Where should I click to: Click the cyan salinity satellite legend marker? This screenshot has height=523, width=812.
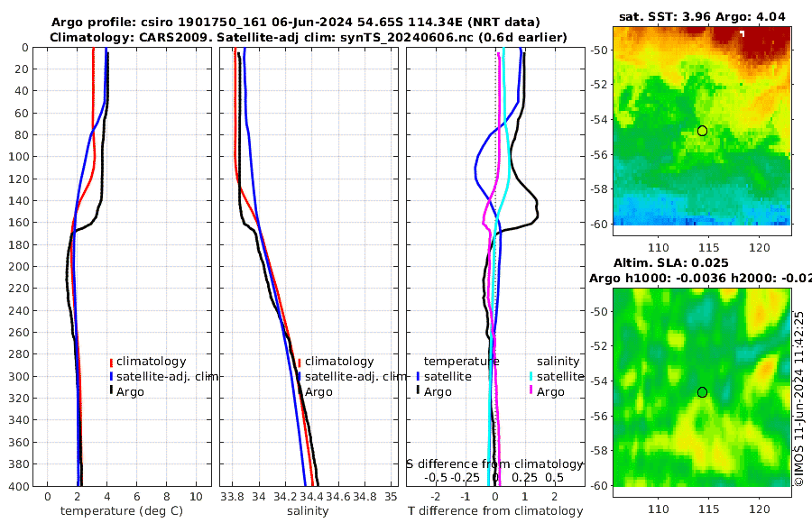tap(531, 376)
